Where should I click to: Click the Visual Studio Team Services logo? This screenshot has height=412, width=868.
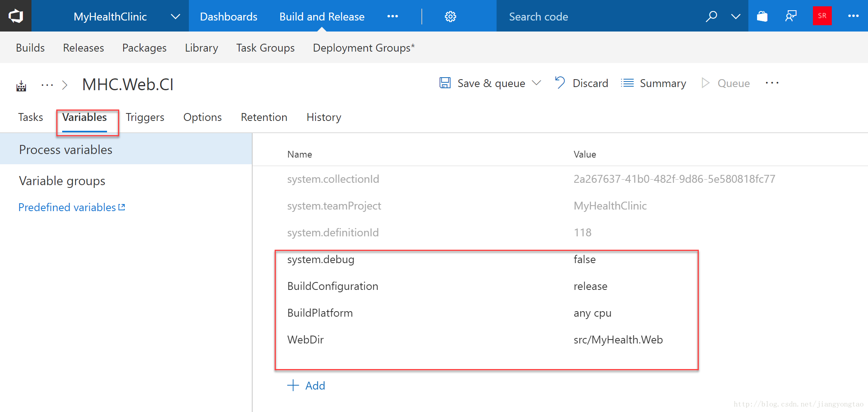[x=16, y=16]
